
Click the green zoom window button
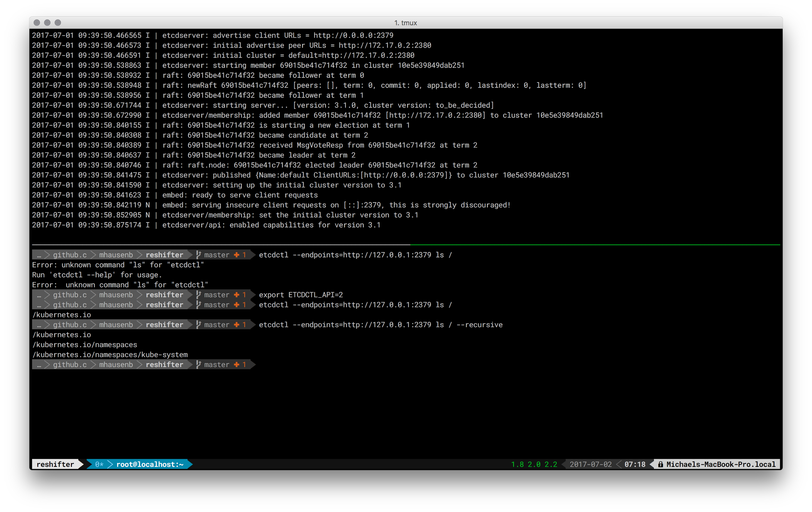pyautogui.click(x=58, y=22)
